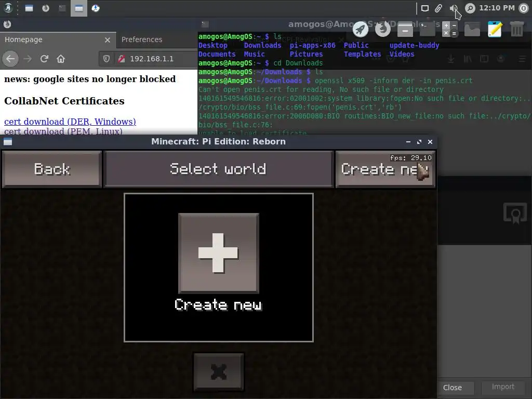Open Minecraft window menu icon
Image resolution: width=532 pixels, height=399 pixels.
pyautogui.click(x=8, y=142)
